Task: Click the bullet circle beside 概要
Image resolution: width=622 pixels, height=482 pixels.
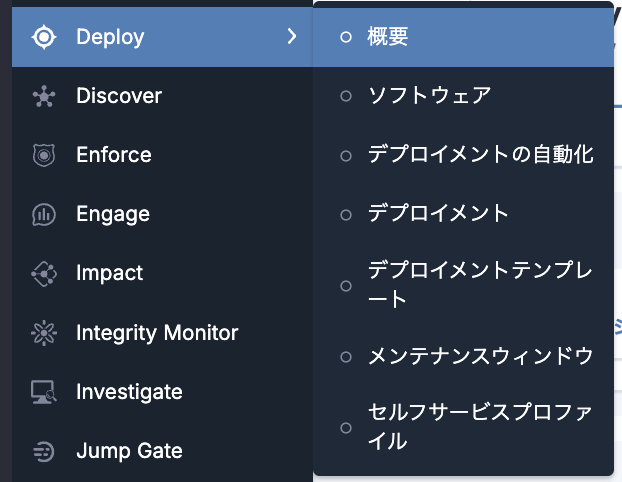Action: [x=346, y=37]
